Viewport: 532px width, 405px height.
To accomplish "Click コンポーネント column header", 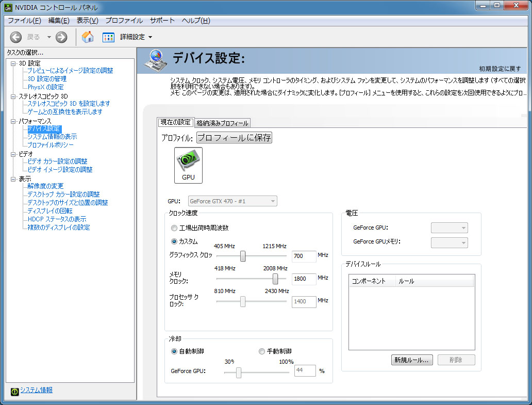I will click(372, 281).
